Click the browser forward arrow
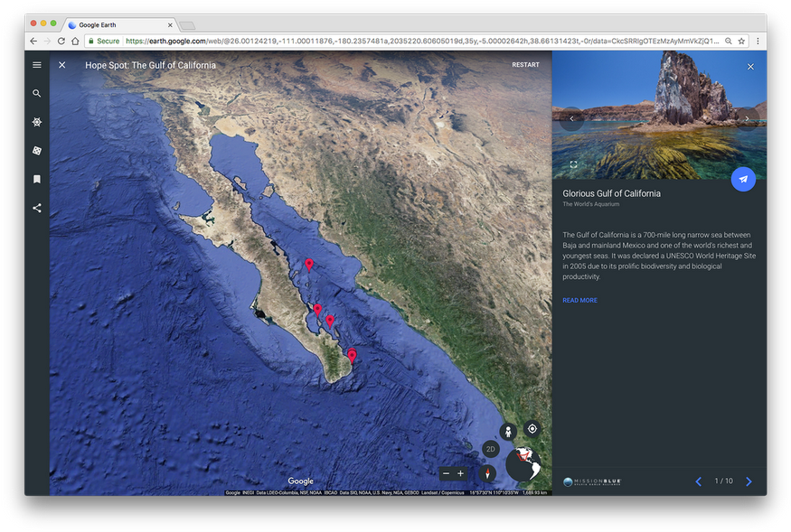791x532 pixels. coord(47,41)
